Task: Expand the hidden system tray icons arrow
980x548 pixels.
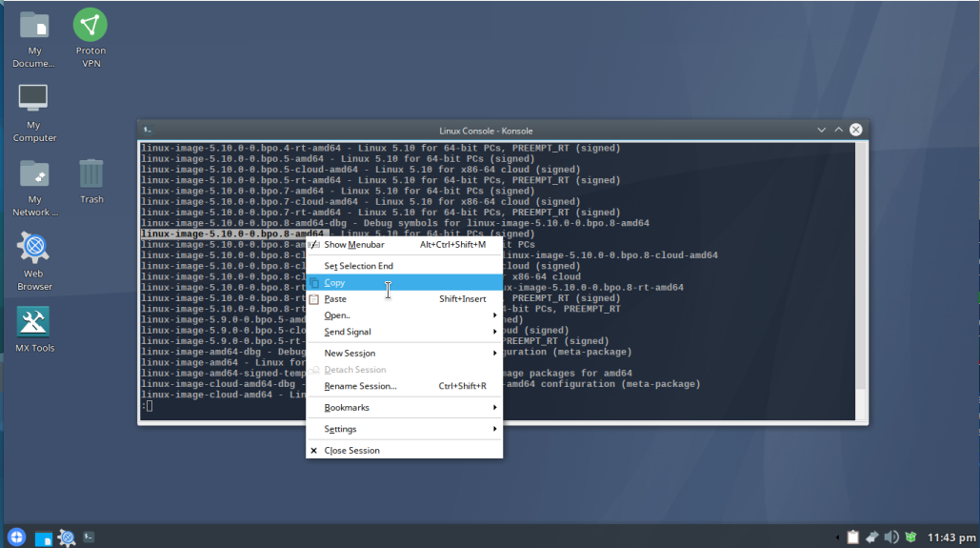Action: (x=837, y=538)
